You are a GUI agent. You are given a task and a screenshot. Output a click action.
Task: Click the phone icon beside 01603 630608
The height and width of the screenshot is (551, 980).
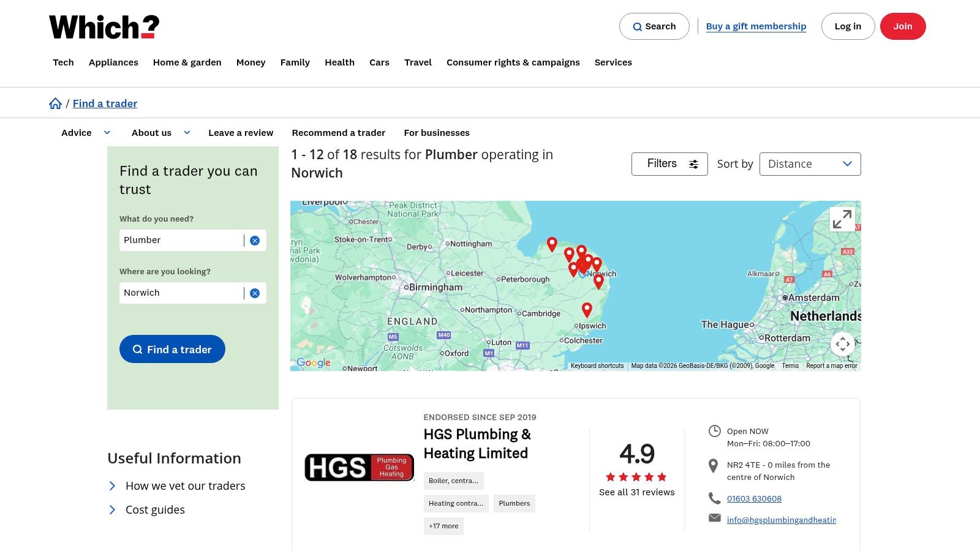714,498
